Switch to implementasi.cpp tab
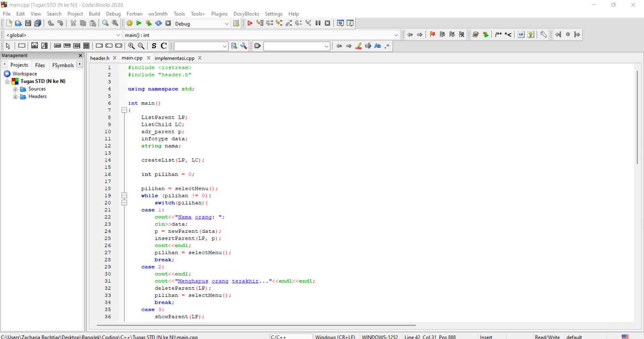Image resolution: width=644 pixels, height=339 pixels. pyautogui.click(x=174, y=58)
